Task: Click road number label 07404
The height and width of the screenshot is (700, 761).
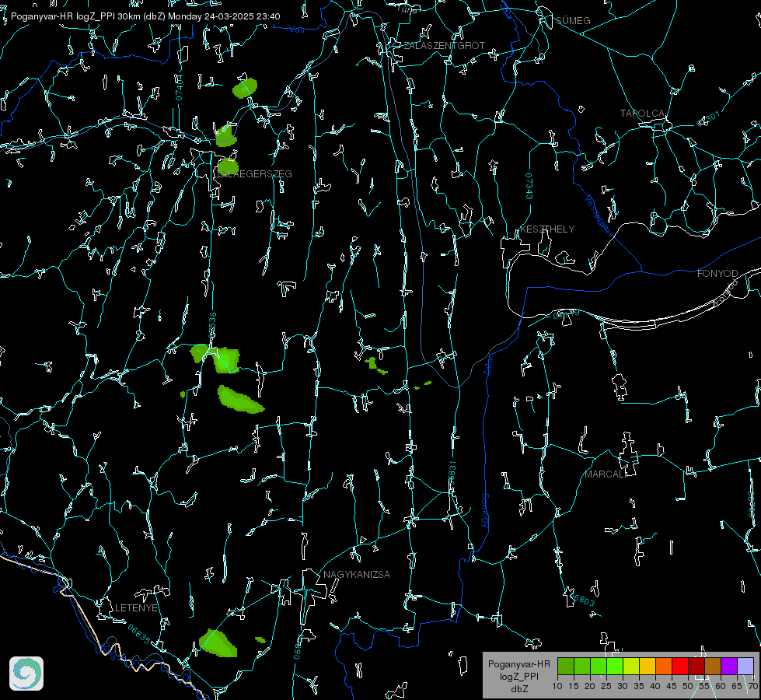Action: [180, 87]
